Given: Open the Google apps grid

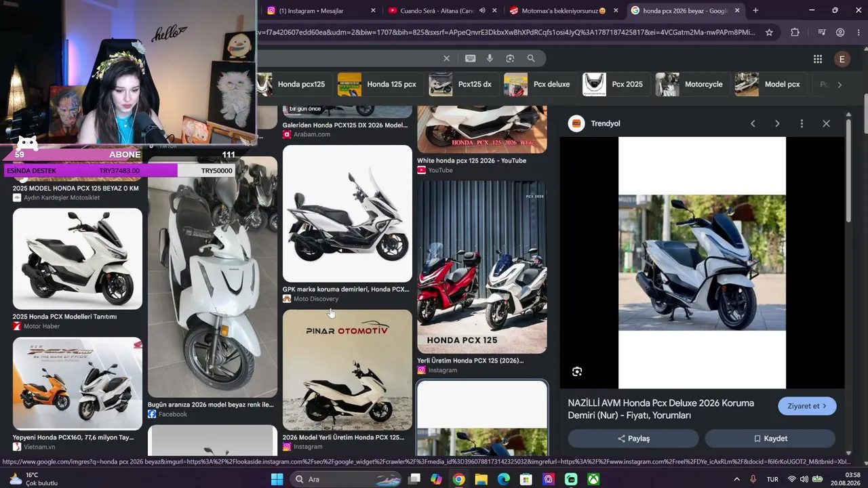Looking at the screenshot, I should [x=818, y=59].
